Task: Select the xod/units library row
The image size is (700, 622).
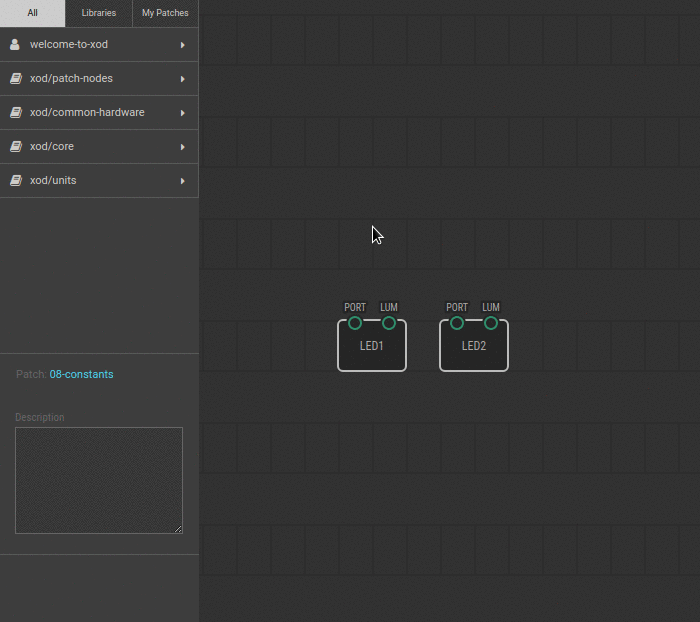Action: pos(99,180)
